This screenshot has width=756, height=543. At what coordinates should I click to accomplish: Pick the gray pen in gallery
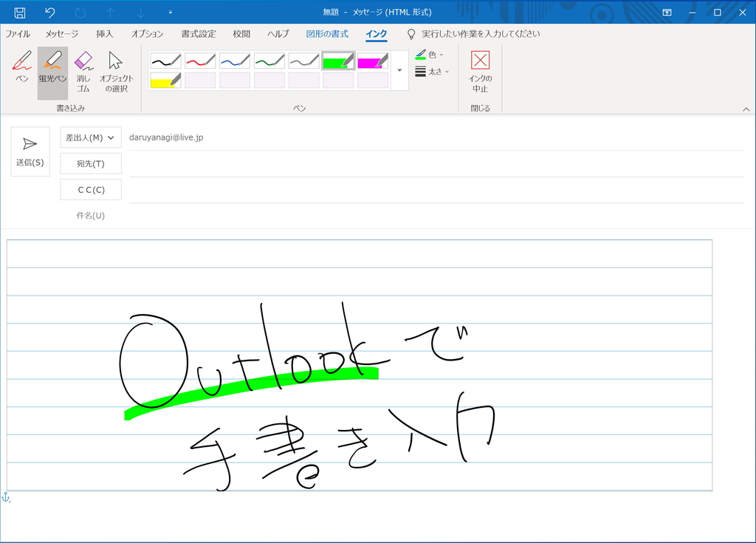click(304, 61)
